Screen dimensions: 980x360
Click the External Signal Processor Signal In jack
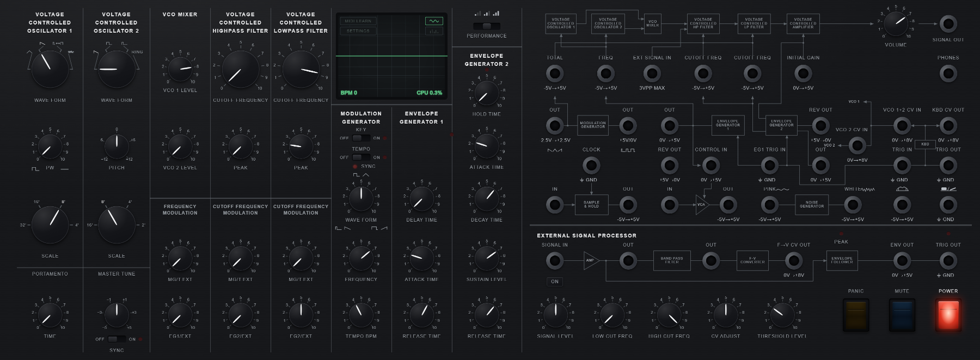(x=555, y=260)
